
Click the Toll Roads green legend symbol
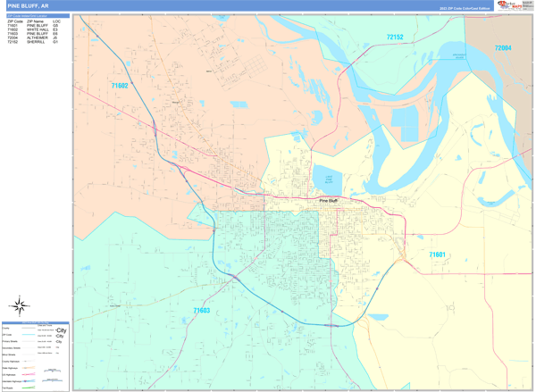(x=29, y=388)
